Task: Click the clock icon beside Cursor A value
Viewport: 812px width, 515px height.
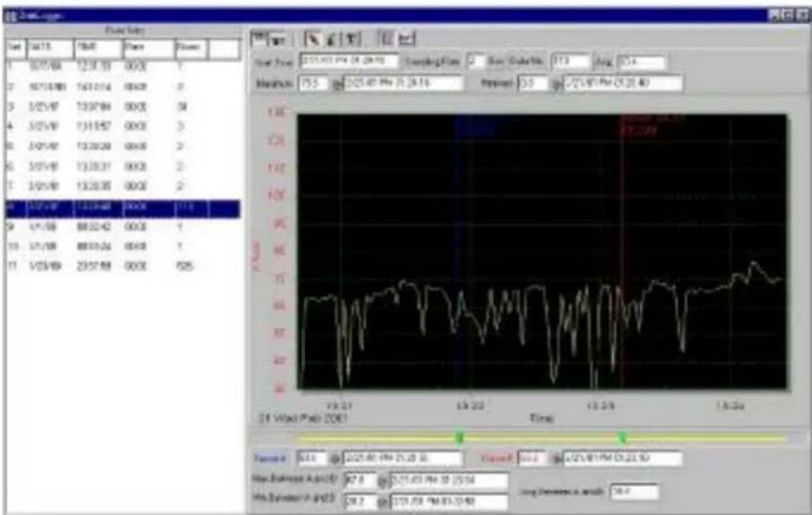Action: tap(336, 459)
